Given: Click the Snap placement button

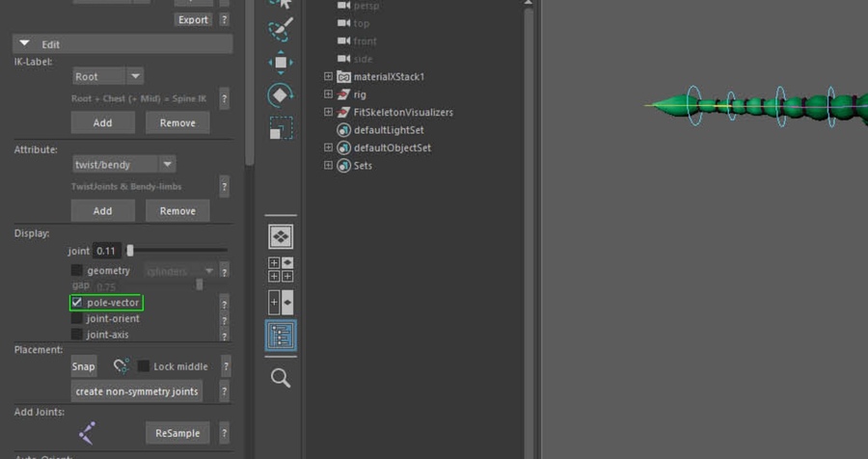Looking at the screenshot, I should tap(84, 366).
